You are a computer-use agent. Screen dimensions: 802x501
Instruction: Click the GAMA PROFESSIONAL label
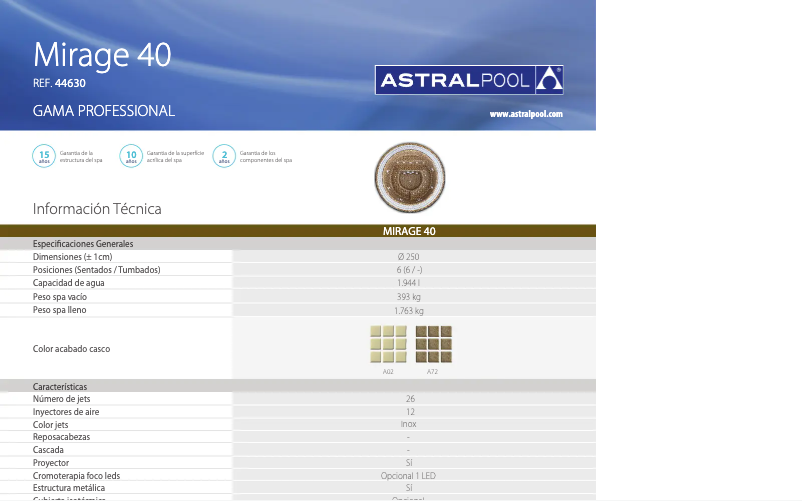103,111
